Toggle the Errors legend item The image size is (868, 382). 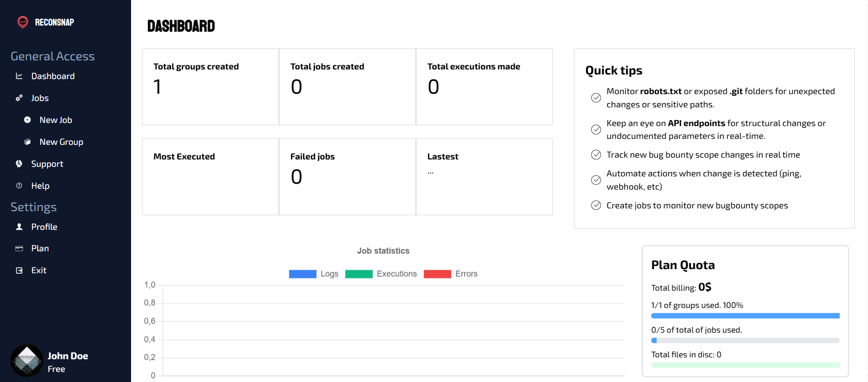pos(451,274)
